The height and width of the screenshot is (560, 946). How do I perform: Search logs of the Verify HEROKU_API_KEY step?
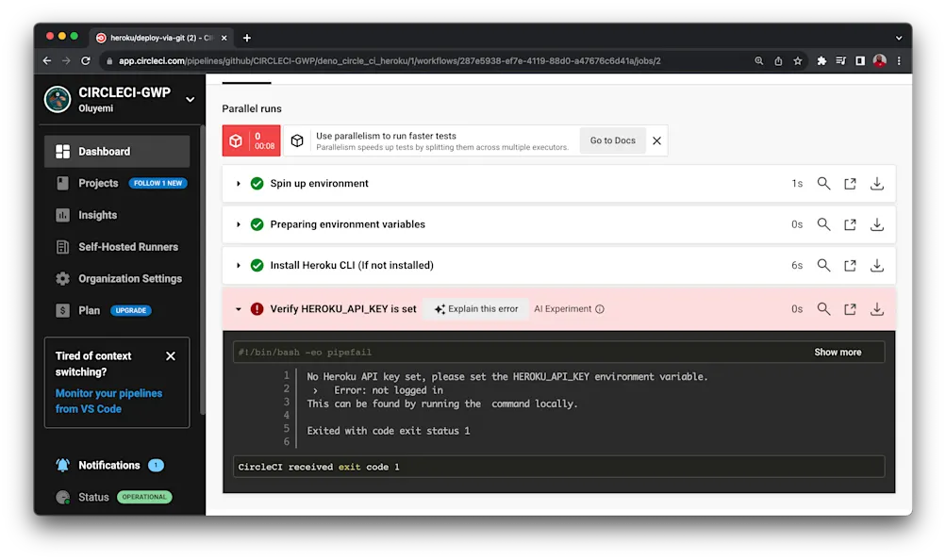click(823, 308)
